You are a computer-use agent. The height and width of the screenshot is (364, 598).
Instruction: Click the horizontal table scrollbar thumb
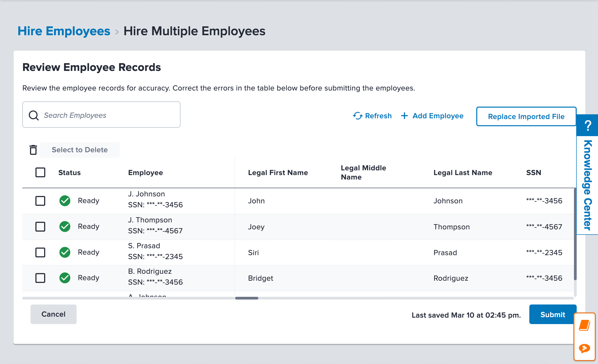click(246, 298)
